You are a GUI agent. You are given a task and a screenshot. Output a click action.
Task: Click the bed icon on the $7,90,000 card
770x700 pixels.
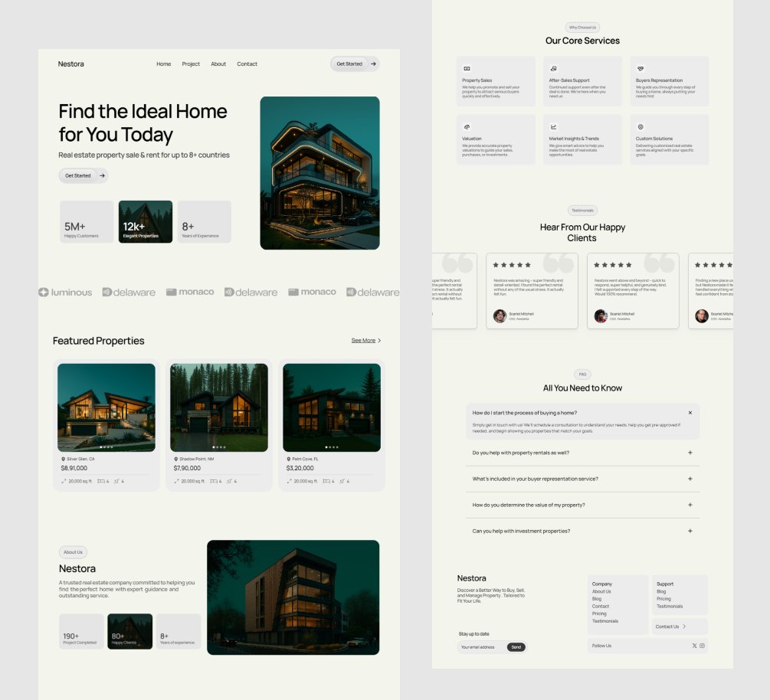pos(214,481)
